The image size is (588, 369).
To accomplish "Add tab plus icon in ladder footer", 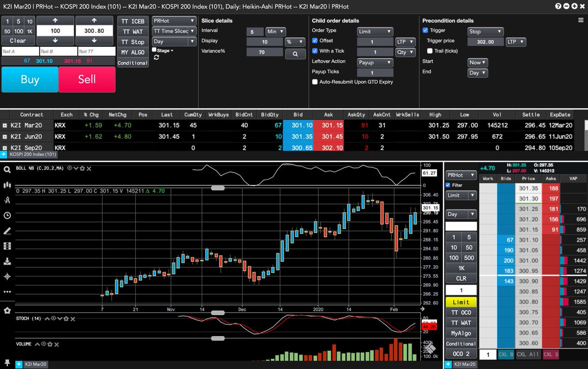I will (x=447, y=364).
